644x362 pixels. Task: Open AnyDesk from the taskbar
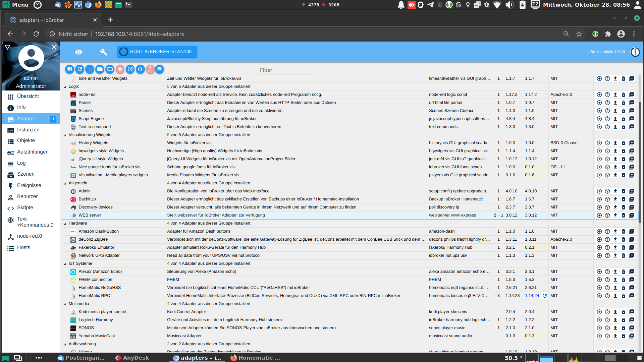coord(132,358)
